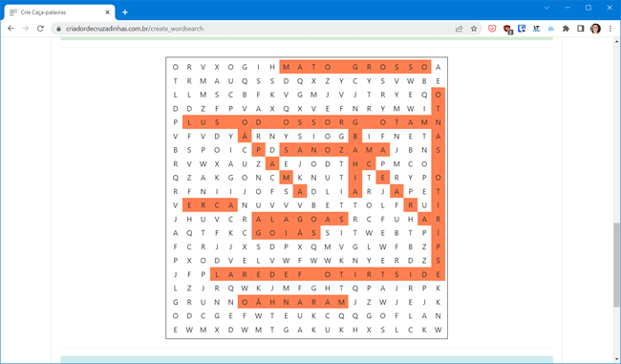Click highlighted word MATO GROSSO

pyautogui.click(x=355, y=67)
